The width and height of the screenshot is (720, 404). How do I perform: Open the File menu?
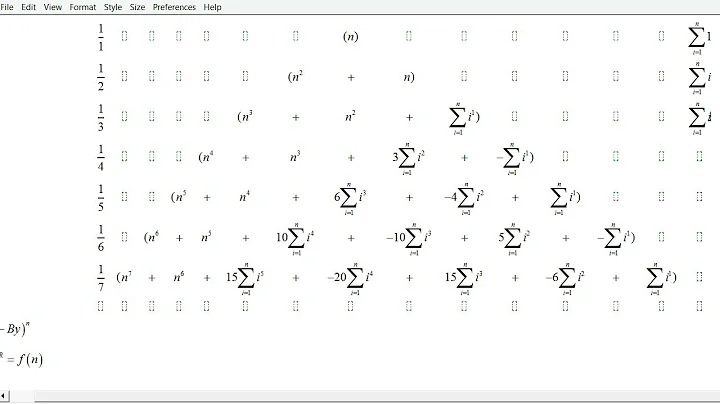click(7, 7)
